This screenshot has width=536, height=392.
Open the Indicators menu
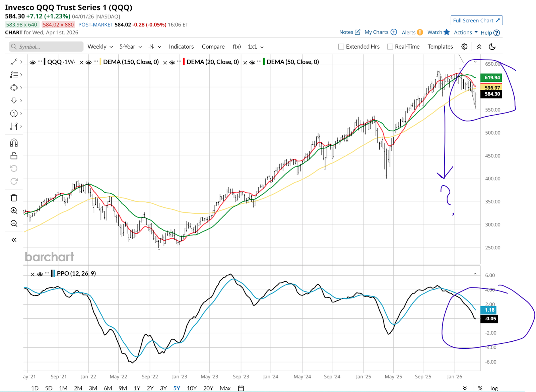181,47
